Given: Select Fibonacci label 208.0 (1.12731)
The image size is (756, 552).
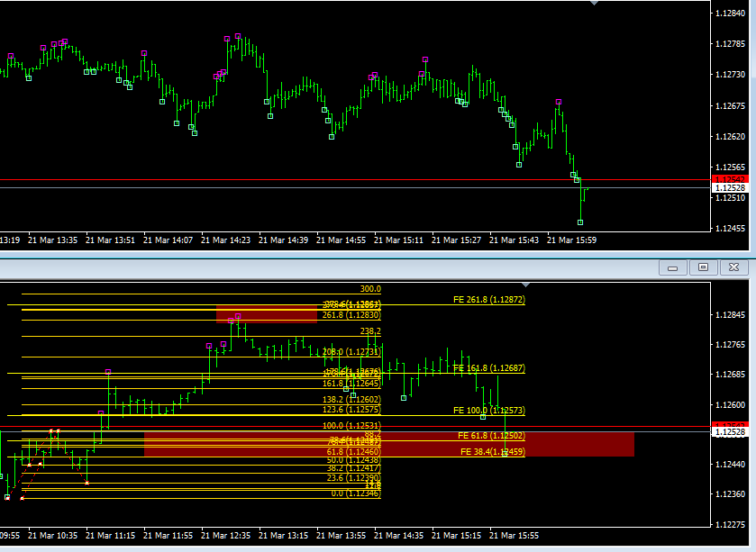Looking at the screenshot, I should click(x=351, y=352).
